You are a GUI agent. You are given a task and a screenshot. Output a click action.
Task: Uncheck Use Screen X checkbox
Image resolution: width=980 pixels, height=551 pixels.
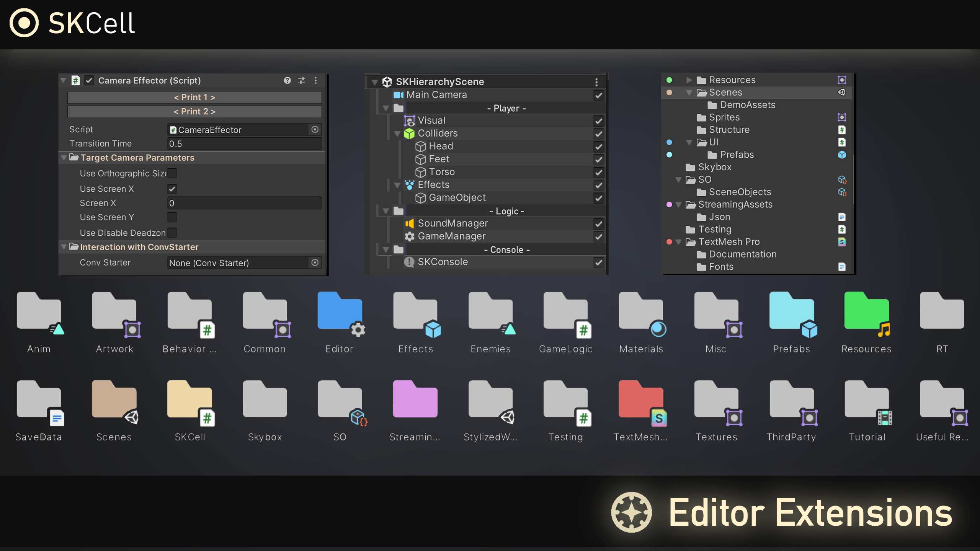[172, 189]
